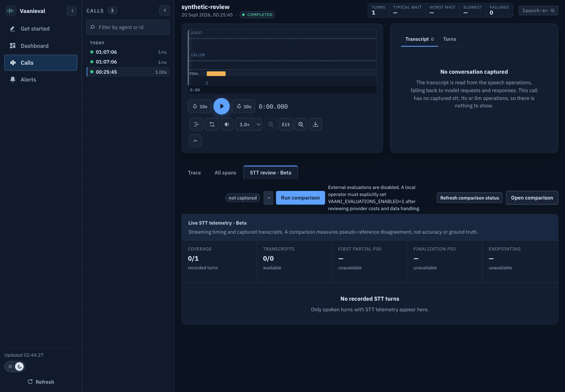This screenshot has width=565, height=392.
Task: Zoom in on the timeline
Action: point(301,124)
